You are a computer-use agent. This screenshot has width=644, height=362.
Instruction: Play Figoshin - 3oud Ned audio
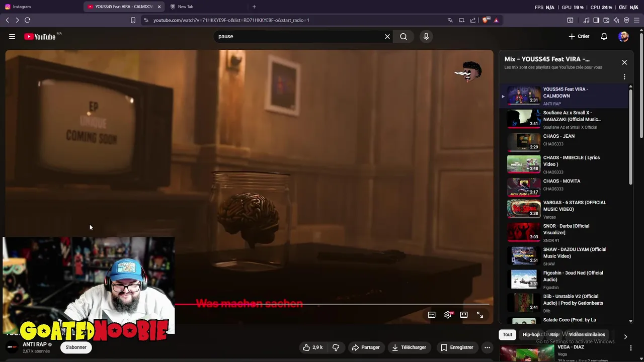[x=565, y=280]
